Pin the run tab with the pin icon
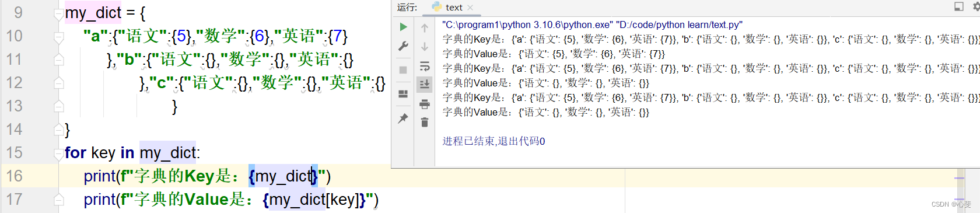This screenshot has height=213, width=980. pos(403,118)
